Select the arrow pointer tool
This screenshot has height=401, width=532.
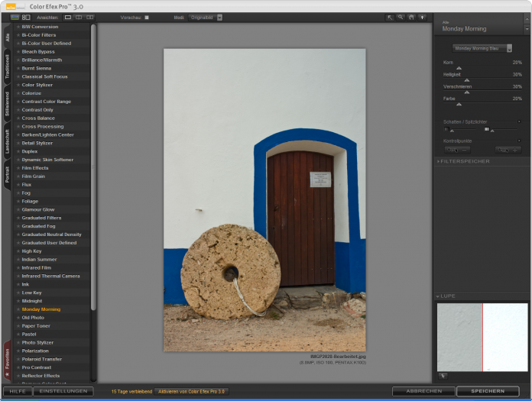pos(389,17)
